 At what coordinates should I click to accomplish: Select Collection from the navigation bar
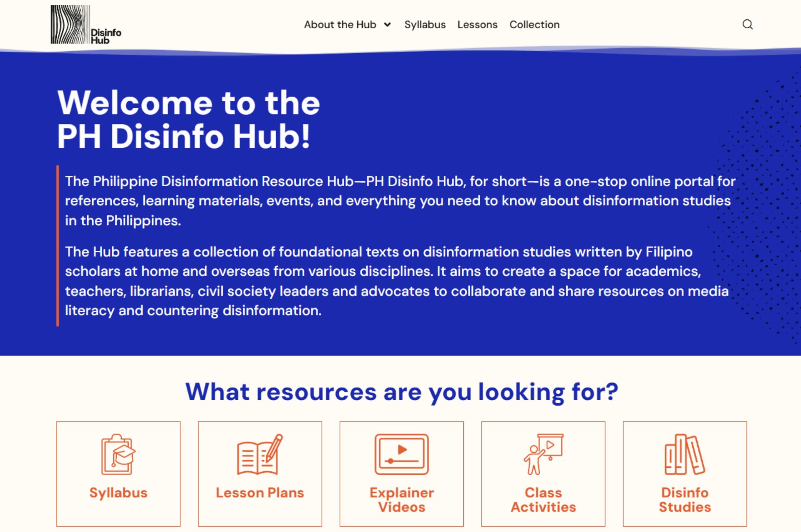pyautogui.click(x=534, y=24)
